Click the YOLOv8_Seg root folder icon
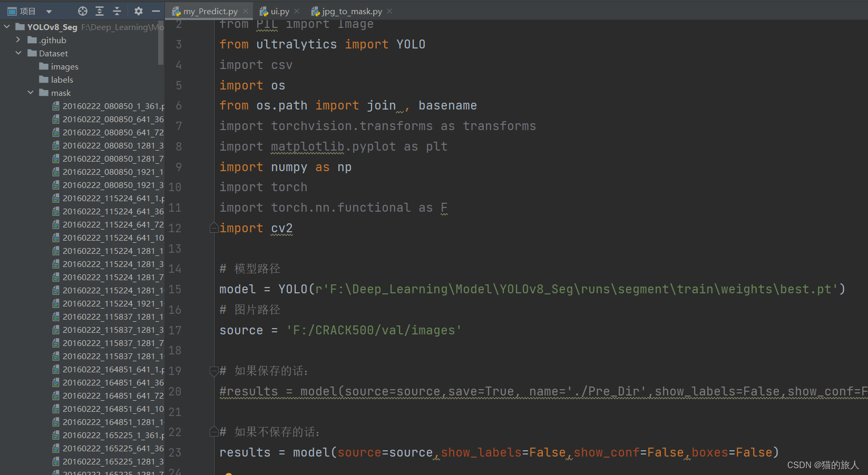Screen dimensions: 868x475 pyautogui.click(x=20, y=26)
